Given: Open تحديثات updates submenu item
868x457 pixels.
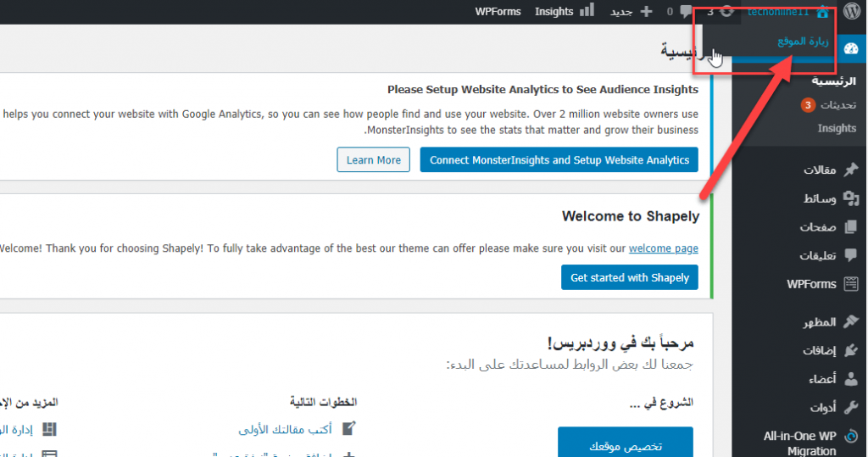Looking at the screenshot, I should point(838,104).
